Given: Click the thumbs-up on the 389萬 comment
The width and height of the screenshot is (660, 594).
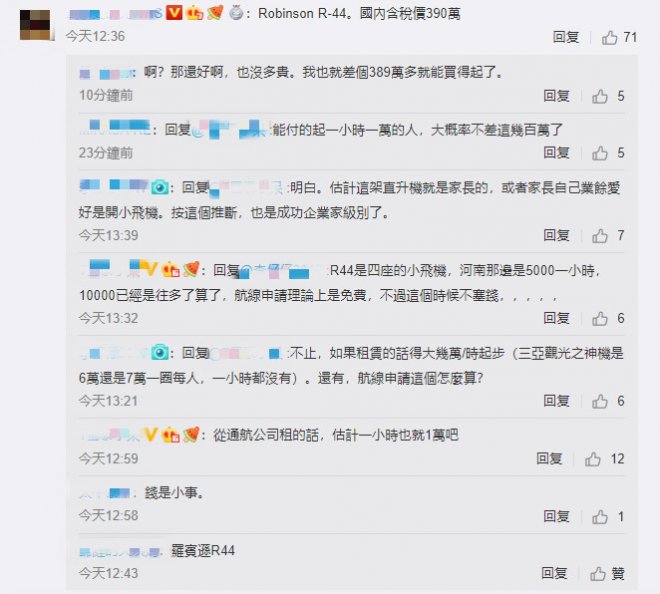Looking at the screenshot, I should click(x=599, y=96).
